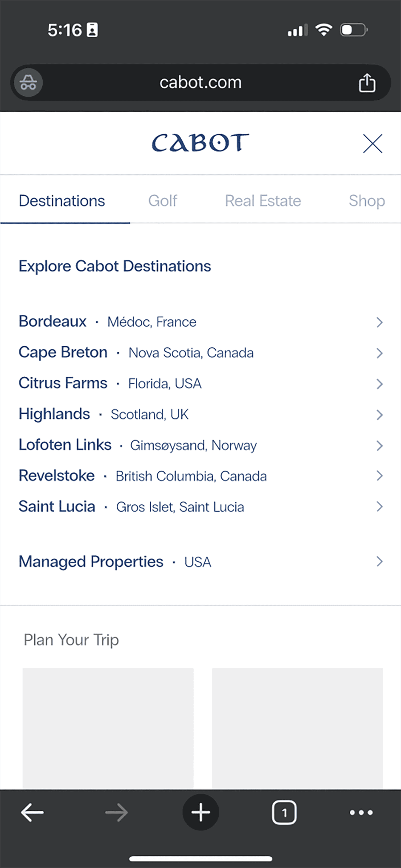Tap the Cabot logo

[x=200, y=143]
